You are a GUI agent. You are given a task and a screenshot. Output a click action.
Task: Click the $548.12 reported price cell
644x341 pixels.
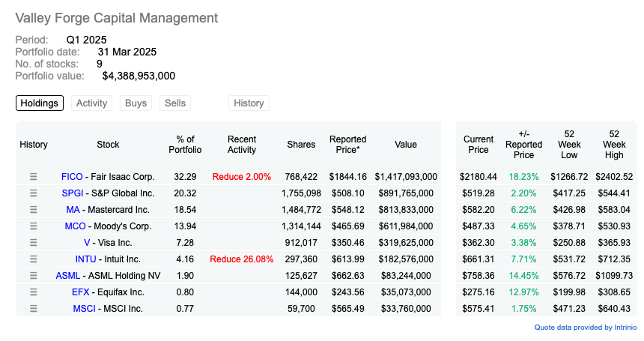348,210
